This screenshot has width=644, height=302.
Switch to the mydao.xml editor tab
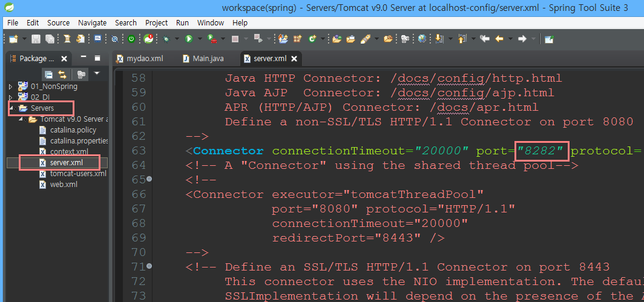coord(140,58)
